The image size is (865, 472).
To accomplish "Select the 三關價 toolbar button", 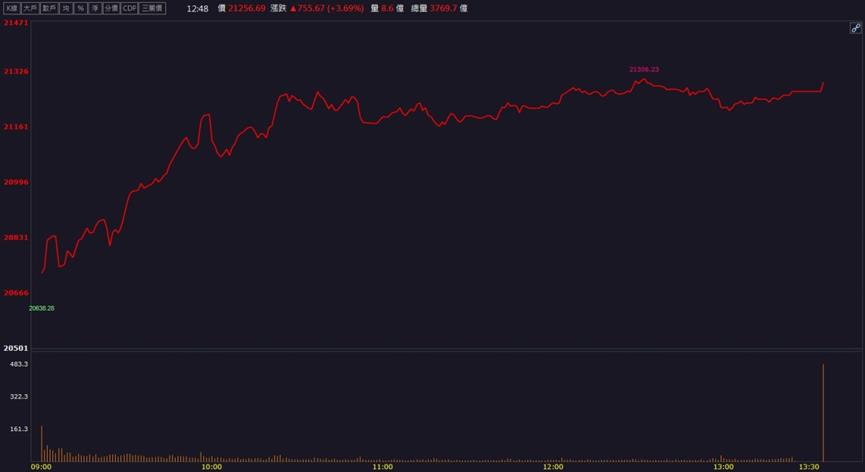I will 152,8.
